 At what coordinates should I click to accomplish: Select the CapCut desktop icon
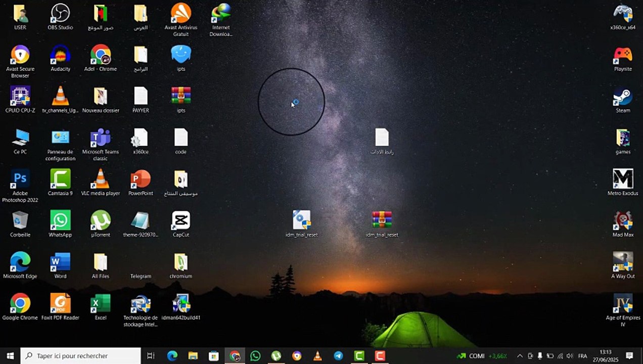coord(181,224)
